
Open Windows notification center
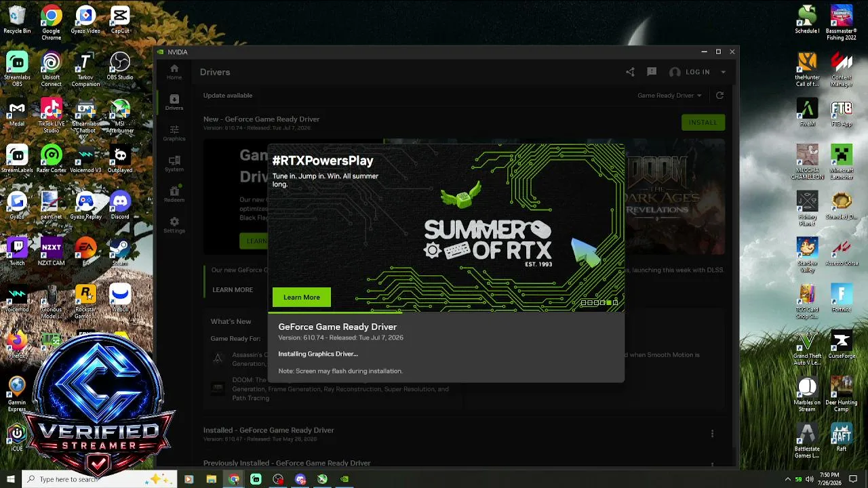pos(853,479)
